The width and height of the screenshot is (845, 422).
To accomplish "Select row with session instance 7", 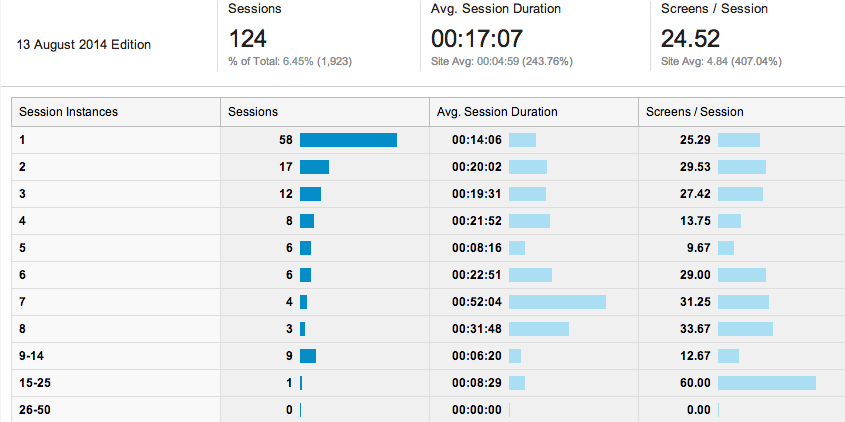I will click(428, 302).
